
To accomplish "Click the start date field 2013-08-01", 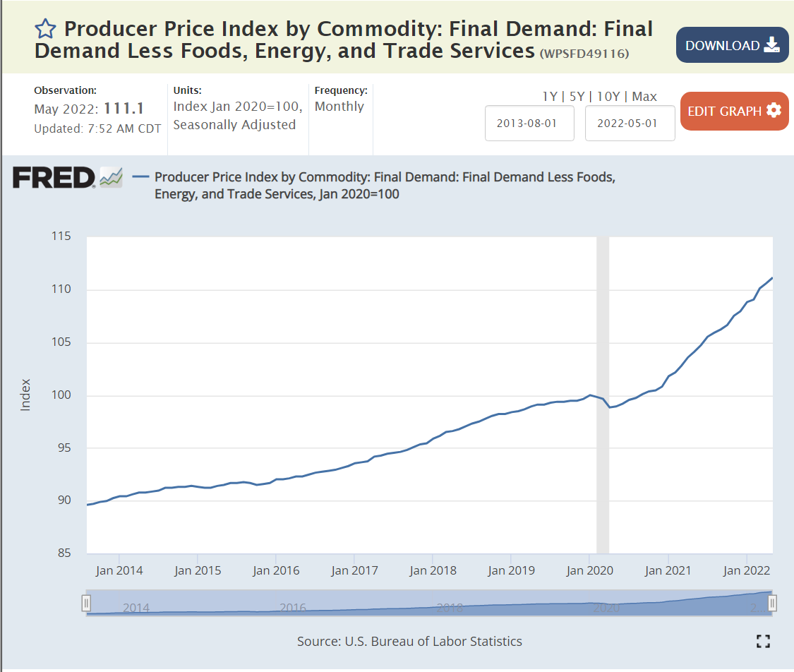I will pos(529,123).
